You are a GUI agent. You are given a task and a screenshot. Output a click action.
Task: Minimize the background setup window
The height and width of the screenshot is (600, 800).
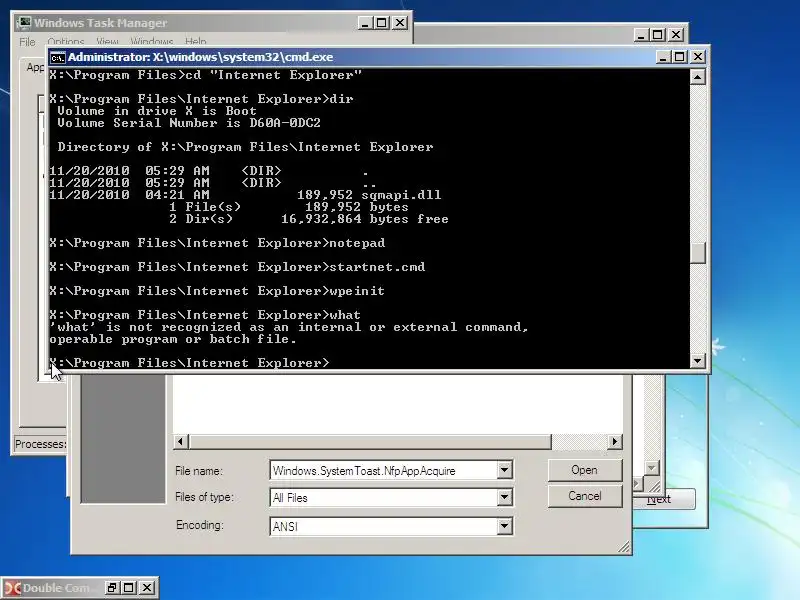tap(641, 35)
